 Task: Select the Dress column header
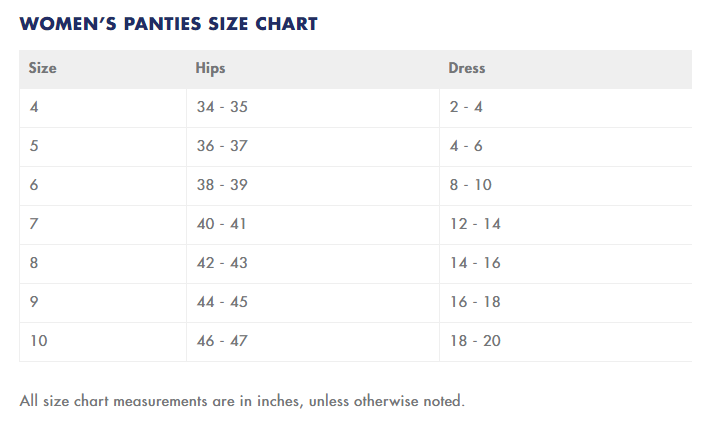tap(467, 69)
